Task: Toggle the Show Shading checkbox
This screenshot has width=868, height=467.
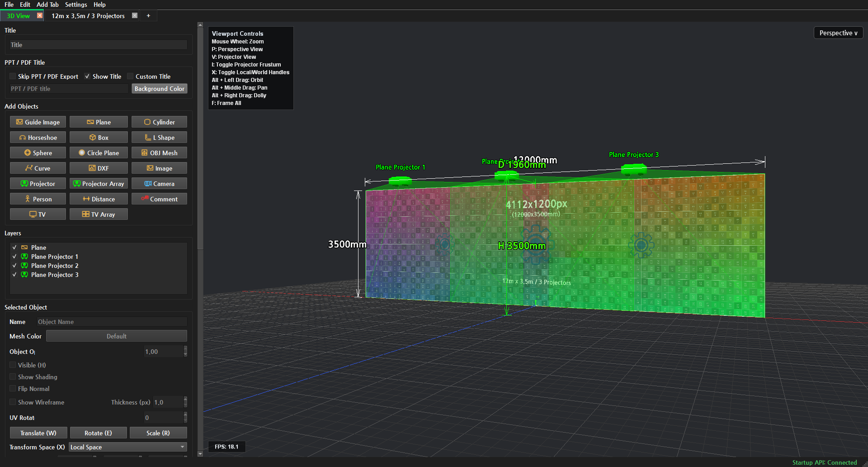Action: 13,377
